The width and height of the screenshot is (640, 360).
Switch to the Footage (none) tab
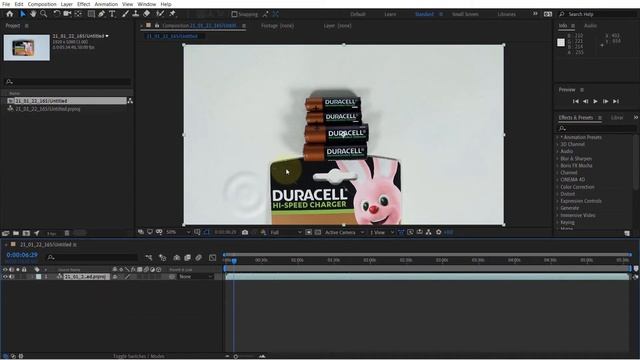[x=277, y=26]
